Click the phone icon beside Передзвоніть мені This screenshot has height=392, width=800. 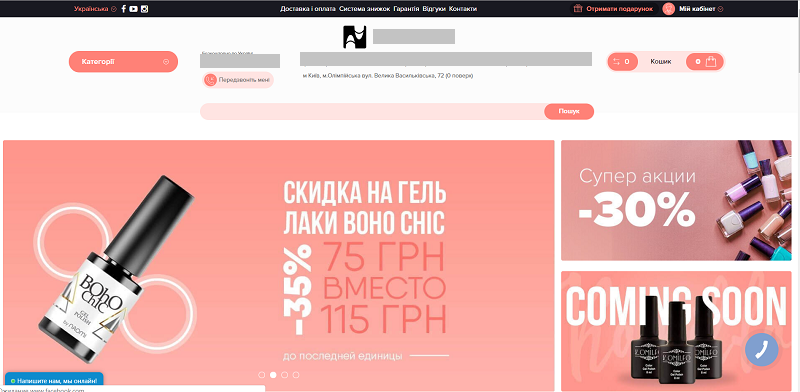(x=210, y=80)
